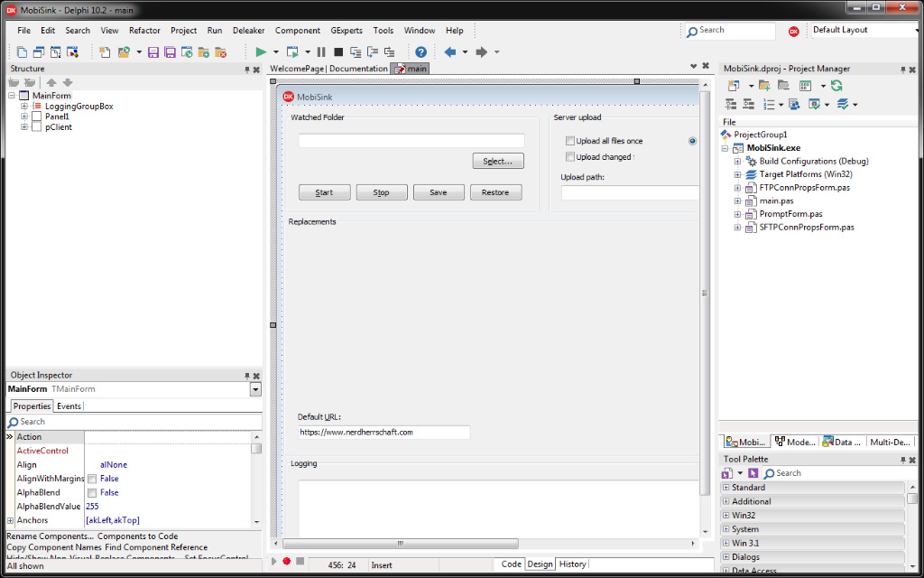Viewport: 924px width, 578px height.
Task: Pin the Project Manager panel
Action: point(903,70)
